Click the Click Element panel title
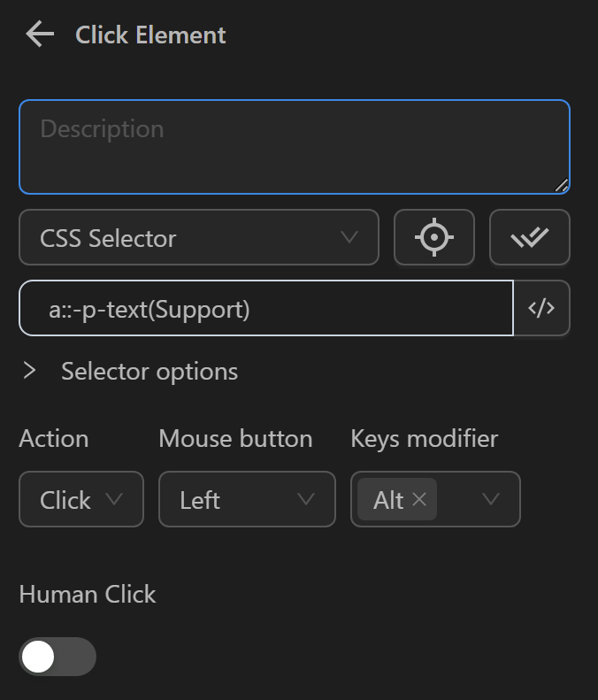The height and width of the screenshot is (700, 598). coord(150,35)
